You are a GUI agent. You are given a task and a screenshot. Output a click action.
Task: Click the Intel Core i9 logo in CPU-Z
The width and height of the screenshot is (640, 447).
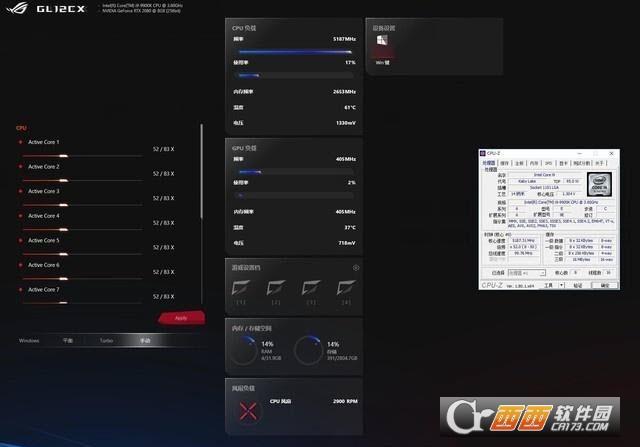[597, 184]
